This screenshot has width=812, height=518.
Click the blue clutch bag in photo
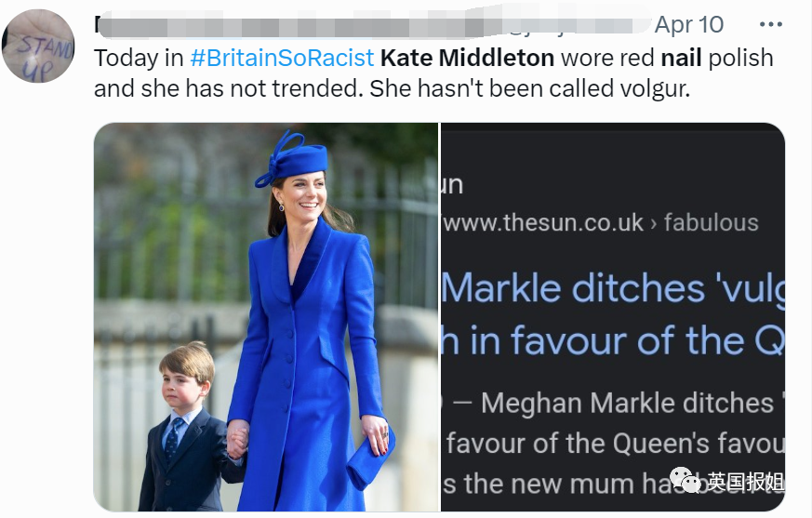369,458
